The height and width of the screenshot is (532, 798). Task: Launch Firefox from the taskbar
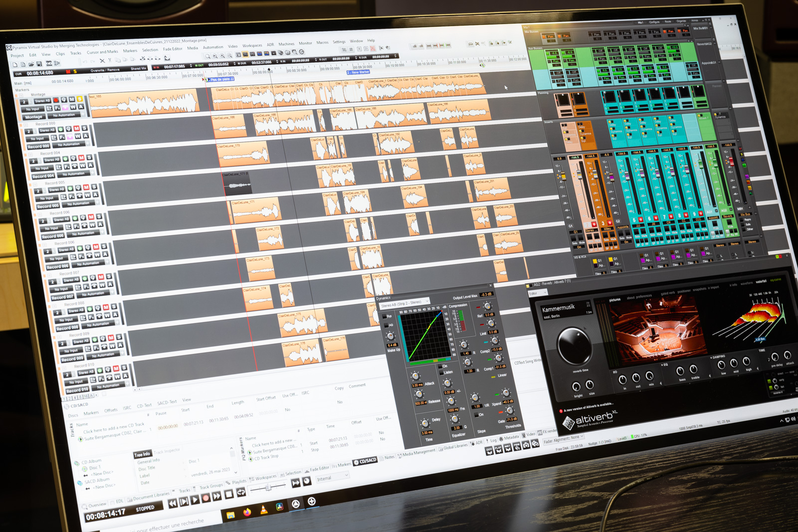click(247, 513)
